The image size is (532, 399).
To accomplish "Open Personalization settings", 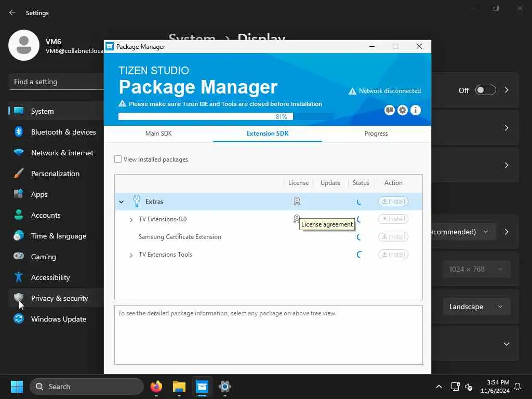I will (56, 174).
